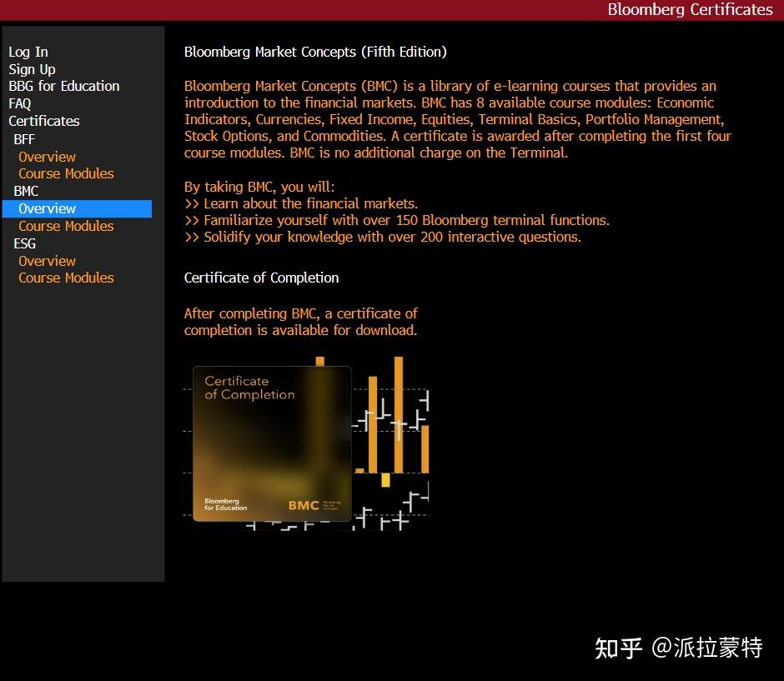
Task: Click the Certificate of Completion image
Action: [306, 443]
